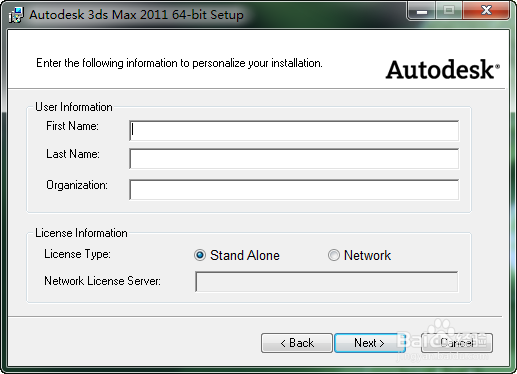Click the setup installer icon in title bar

[16, 15]
